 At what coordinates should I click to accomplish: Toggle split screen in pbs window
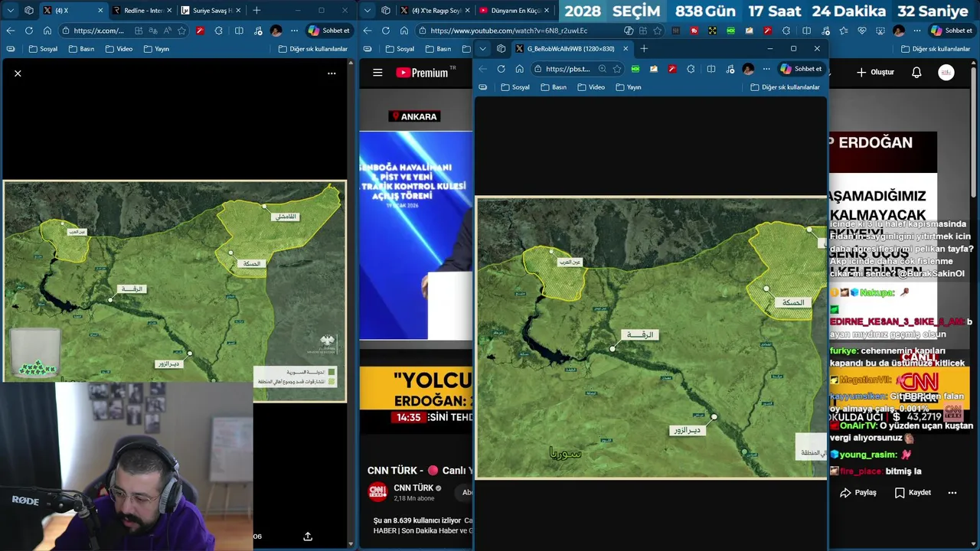pyautogui.click(x=711, y=69)
